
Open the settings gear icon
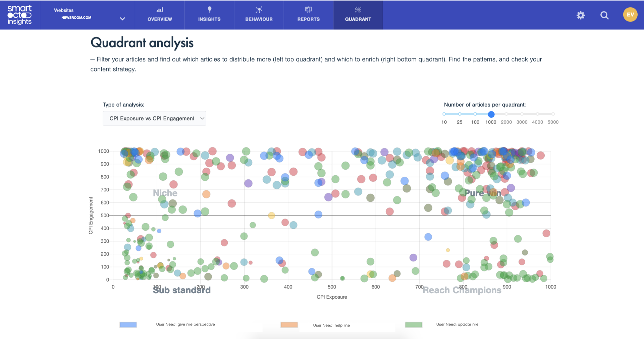[581, 15]
